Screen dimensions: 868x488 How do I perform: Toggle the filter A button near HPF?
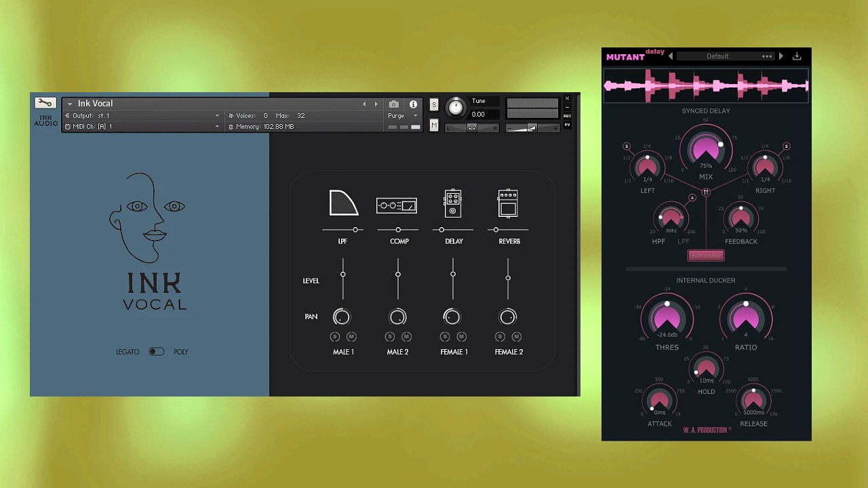(692, 198)
